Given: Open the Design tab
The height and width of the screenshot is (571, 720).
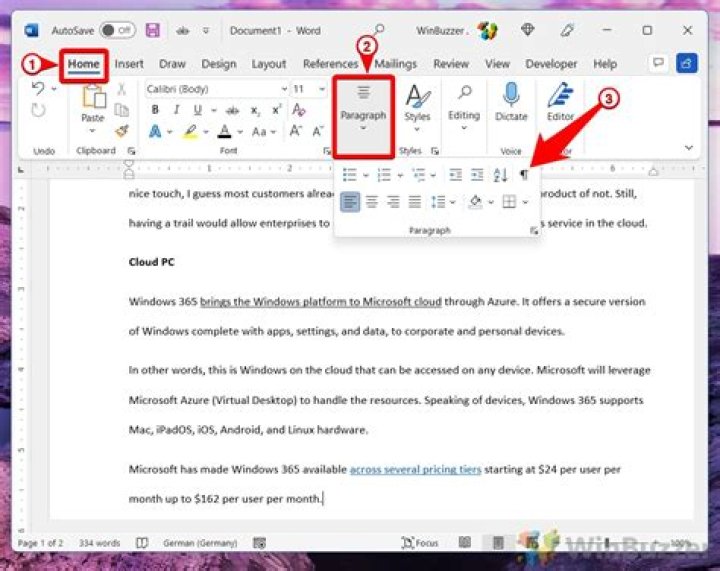Looking at the screenshot, I should (x=219, y=64).
